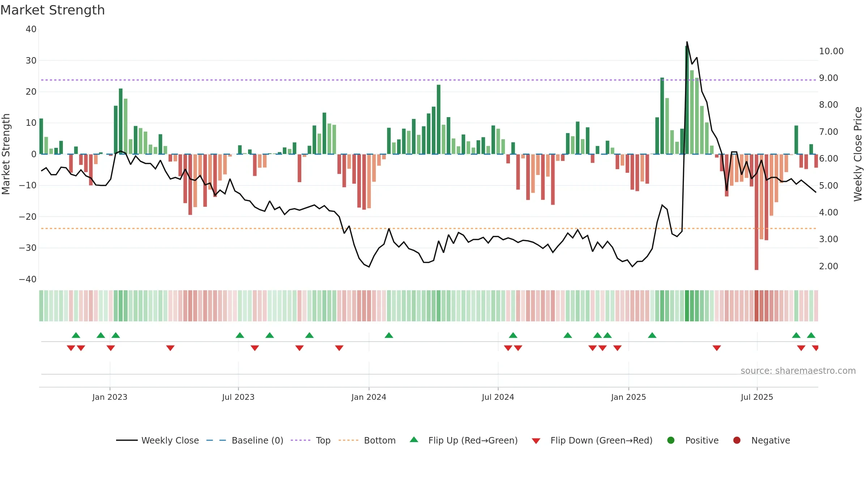
Task: Click the Weekly Close Price axis title
Action: pyautogui.click(x=858, y=154)
